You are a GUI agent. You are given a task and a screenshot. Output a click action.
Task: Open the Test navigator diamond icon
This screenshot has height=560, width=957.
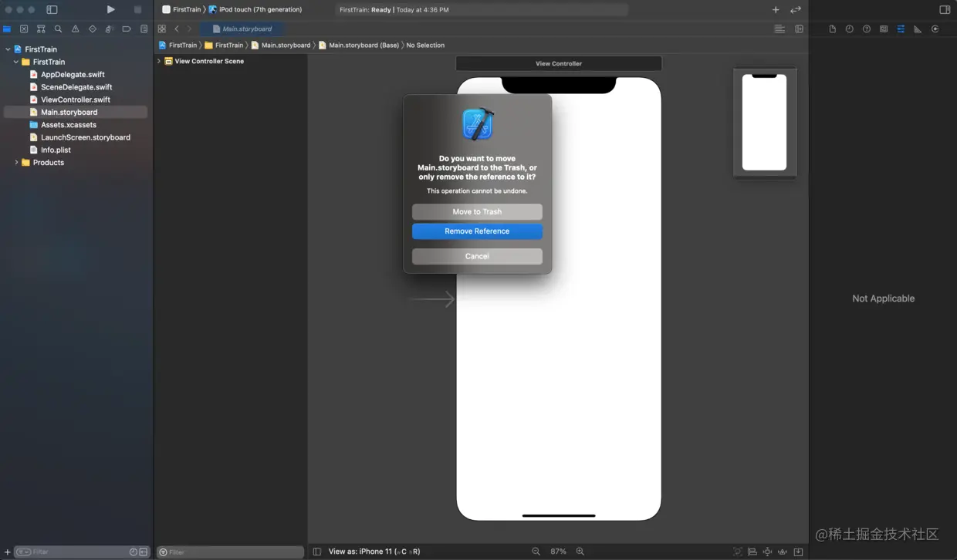pos(93,29)
